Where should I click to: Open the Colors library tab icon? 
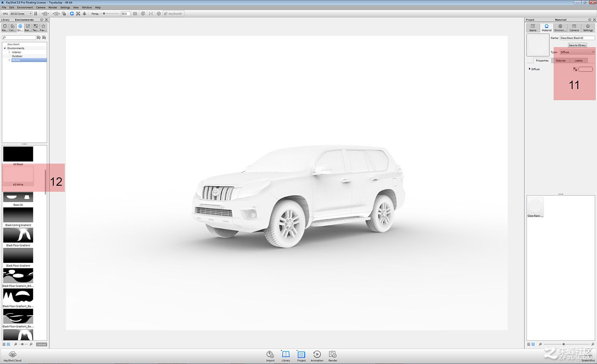[12, 28]
